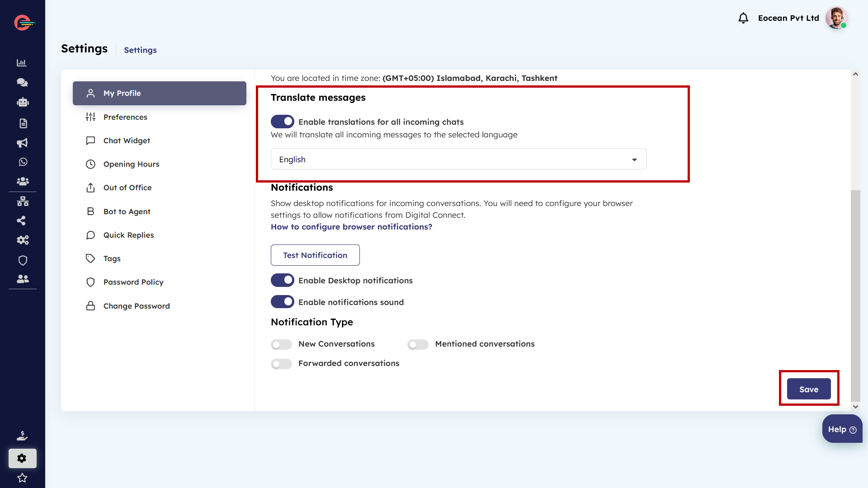Select Preferences in settings menu
This screenshot has width=868, height=488.
125,117
